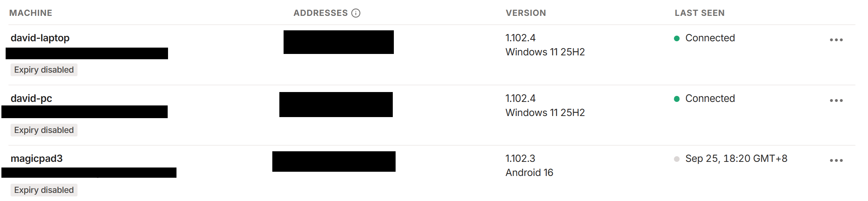Click the LAST SEEN column header
Screen dimensions: 868x201
[700, 13]
